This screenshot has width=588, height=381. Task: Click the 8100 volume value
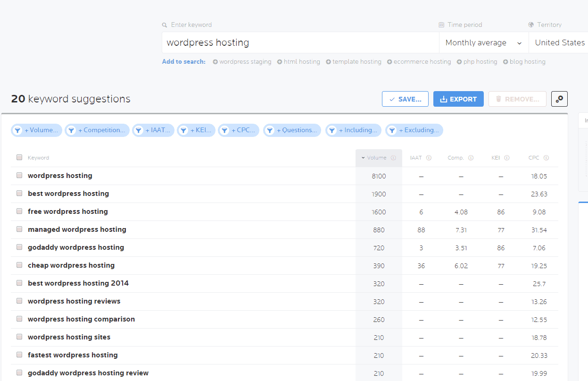point(379,176)
